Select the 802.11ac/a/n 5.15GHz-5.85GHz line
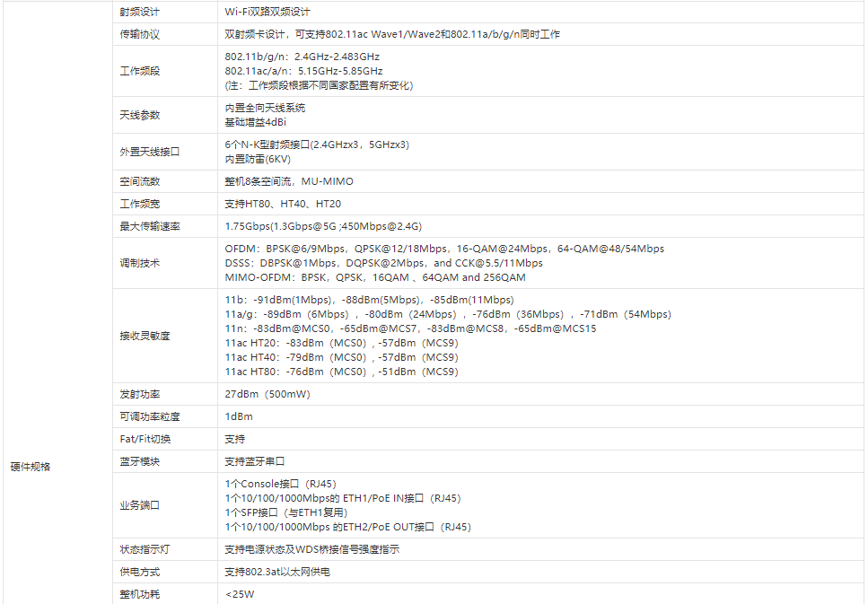The image size is (868, 604). click(303, 71)
